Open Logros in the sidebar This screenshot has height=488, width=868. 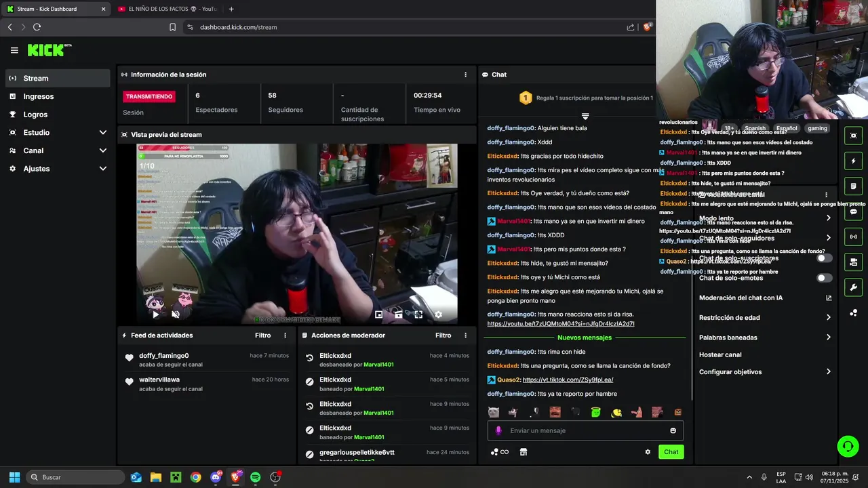pyautogui.click(x=58, y=115)
